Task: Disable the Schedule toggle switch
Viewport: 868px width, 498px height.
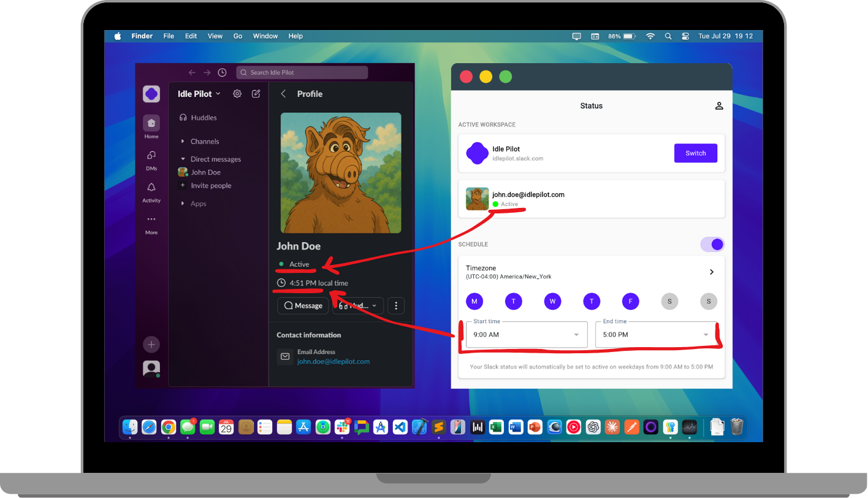Action: click(x=712, y=244)
